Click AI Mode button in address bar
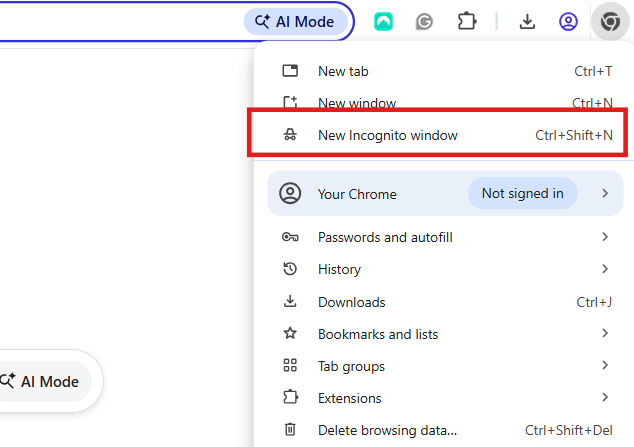Image resolution: width=634 pixels, height=447 pixels. click(296, 21)
